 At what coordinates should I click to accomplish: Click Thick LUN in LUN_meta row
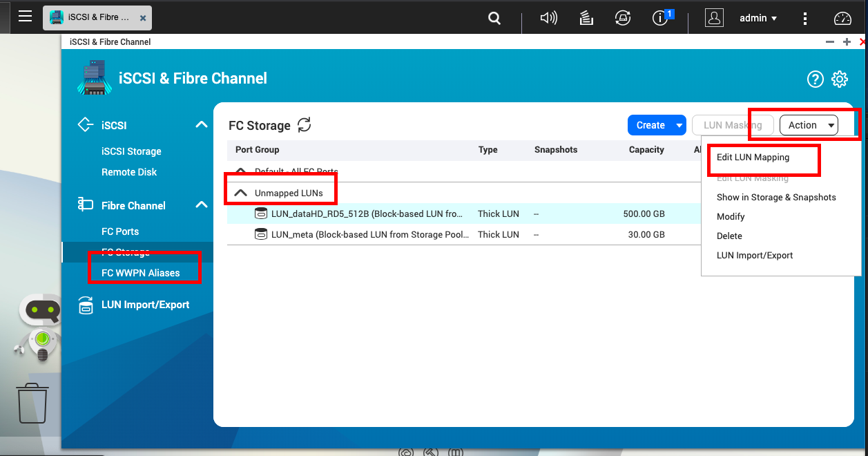coord(499,234)
